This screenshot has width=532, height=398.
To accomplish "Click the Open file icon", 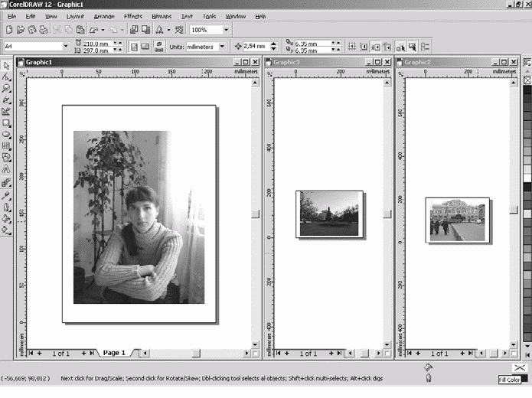I will click(x=20, y=30).
